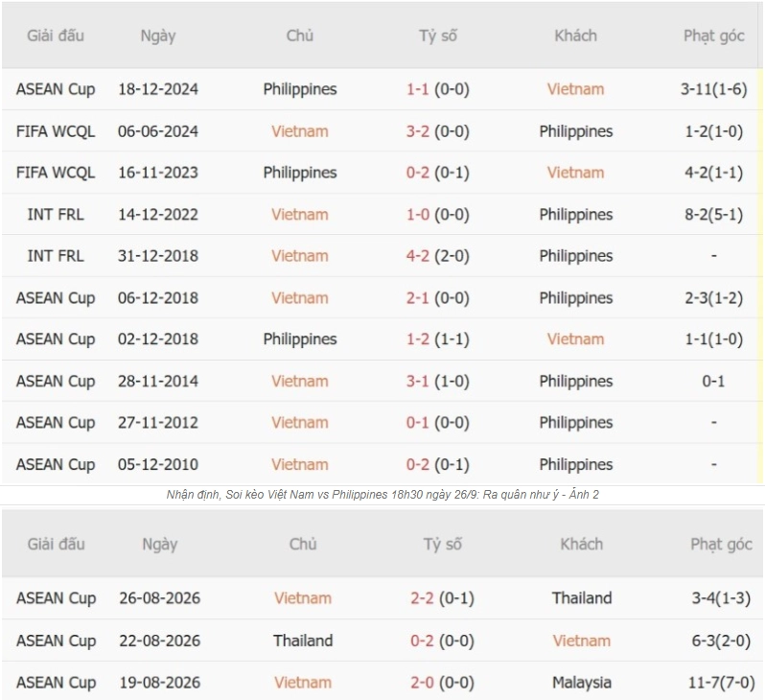Click the 28-11-2014 date cell
The width and height of the screenshot is (765, 700).
(158, 382)
